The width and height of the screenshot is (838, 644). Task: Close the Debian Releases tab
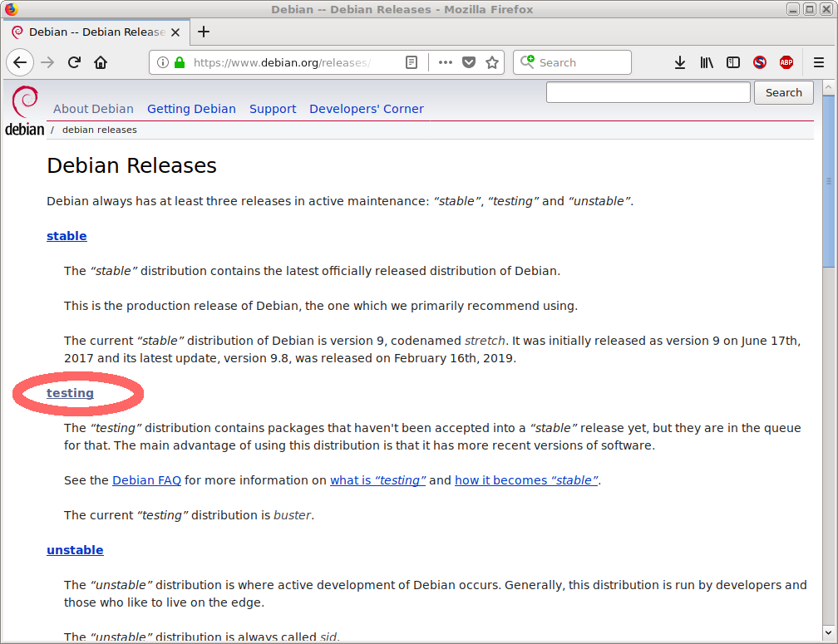[x=175, y=32]
